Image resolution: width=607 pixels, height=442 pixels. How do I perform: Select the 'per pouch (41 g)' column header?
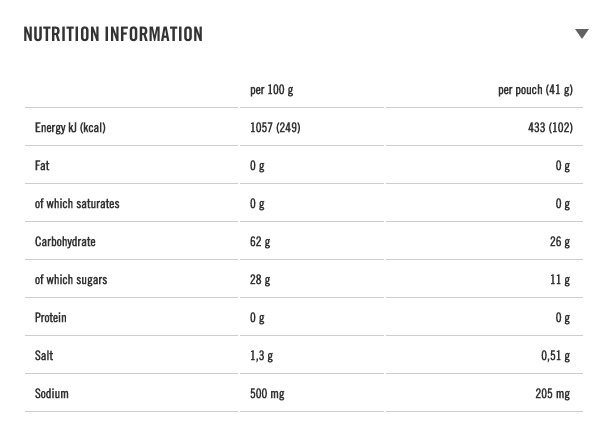click(535, 90)
